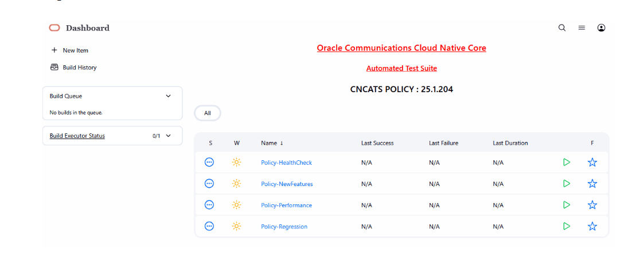
Task: Click the CNCATS POLICY : 25.1.204 text
Action: pos(401,89)
